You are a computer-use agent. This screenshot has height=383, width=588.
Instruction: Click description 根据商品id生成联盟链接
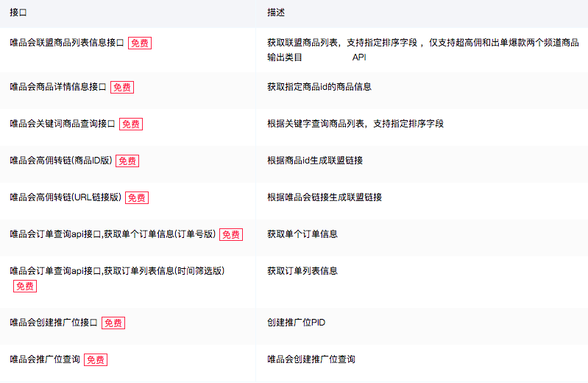click(x=315, y=161)
